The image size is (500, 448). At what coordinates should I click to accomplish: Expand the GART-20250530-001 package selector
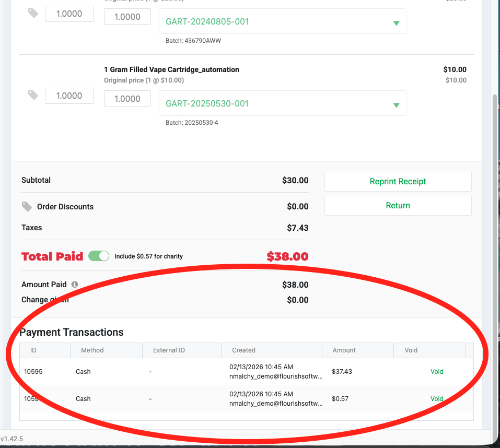[x=396, y=103]
